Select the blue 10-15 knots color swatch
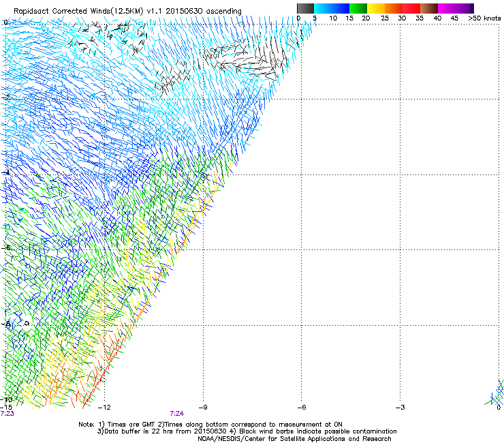This screenshot has width=504, height=443. (x=341, y=8)
